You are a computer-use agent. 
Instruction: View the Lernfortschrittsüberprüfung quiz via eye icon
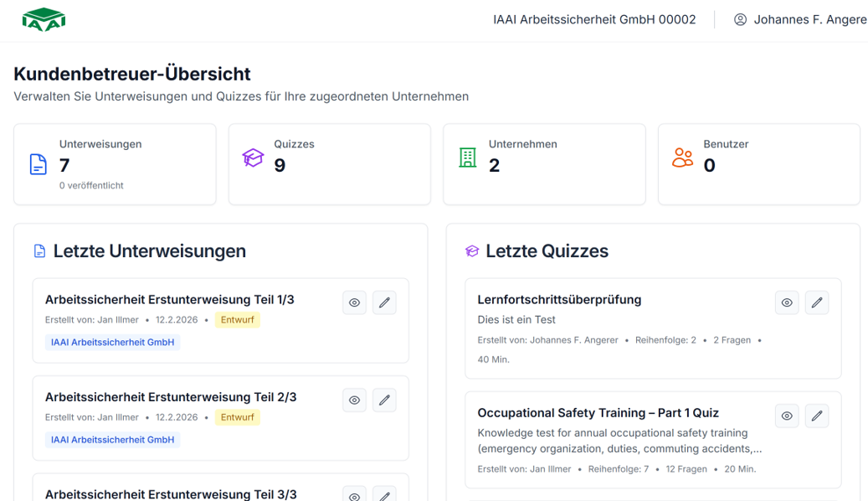click(x=787, y=302)
